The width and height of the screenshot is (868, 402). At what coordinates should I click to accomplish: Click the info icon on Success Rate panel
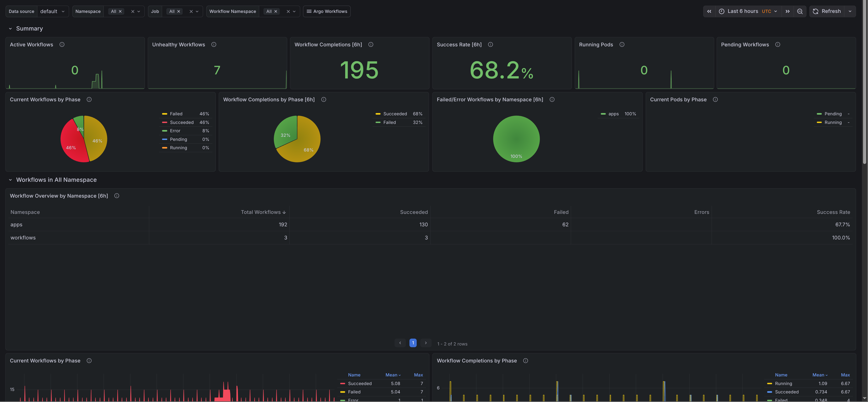point(491,44)
